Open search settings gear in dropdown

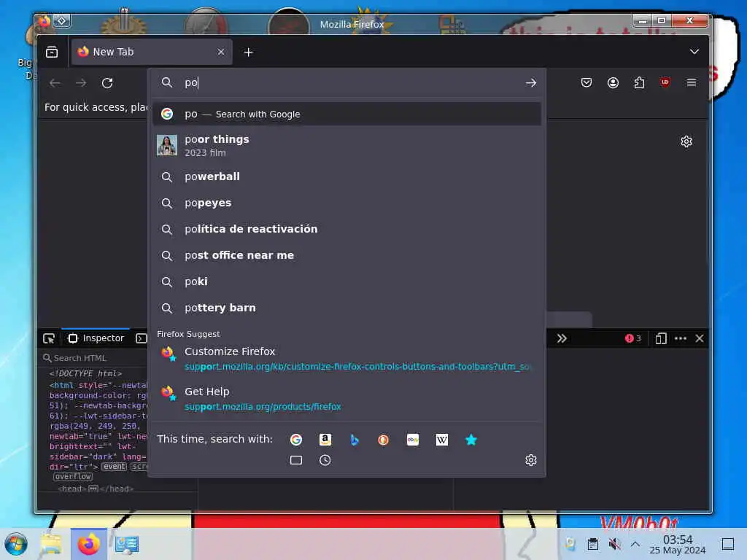(x=531, y=460)
